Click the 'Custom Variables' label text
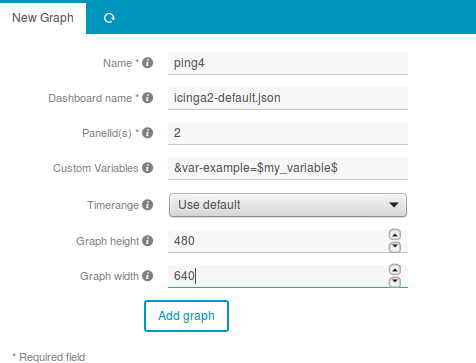The width and height of the screenshot is (476, 363). (x=96, y=168)
